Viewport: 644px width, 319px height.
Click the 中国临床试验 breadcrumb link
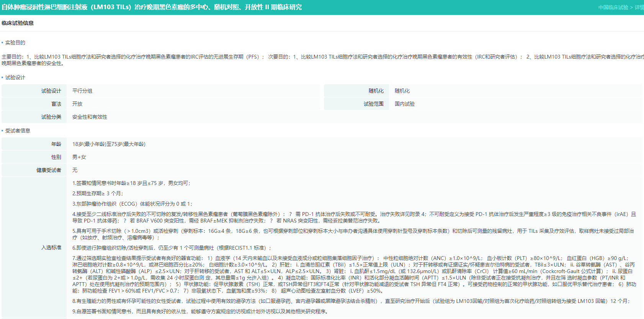[613, 7]
